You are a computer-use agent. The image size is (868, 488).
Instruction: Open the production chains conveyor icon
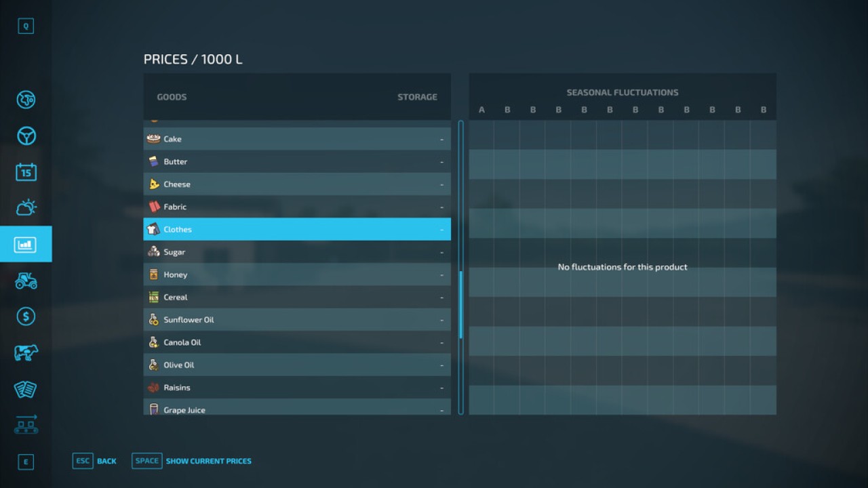(26, 425)
